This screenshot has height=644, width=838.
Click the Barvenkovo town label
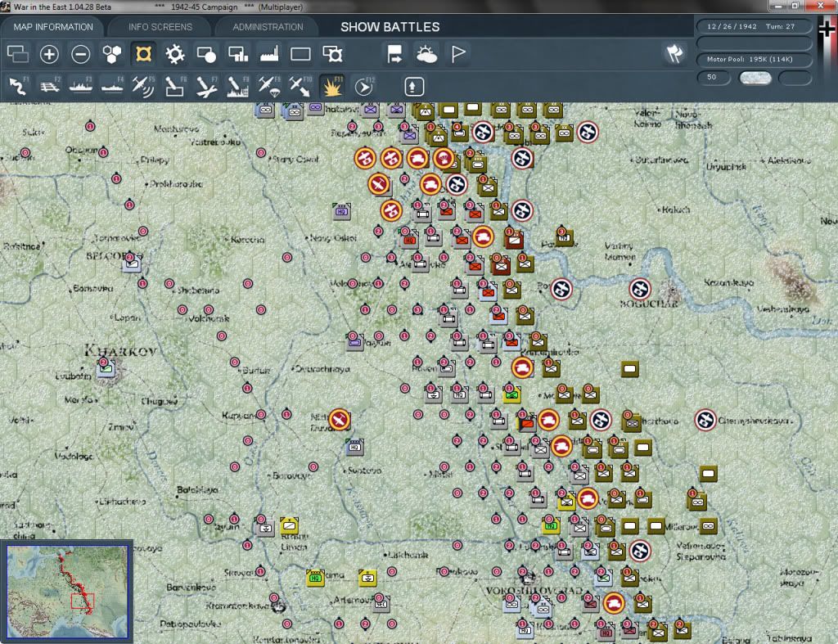191,588
